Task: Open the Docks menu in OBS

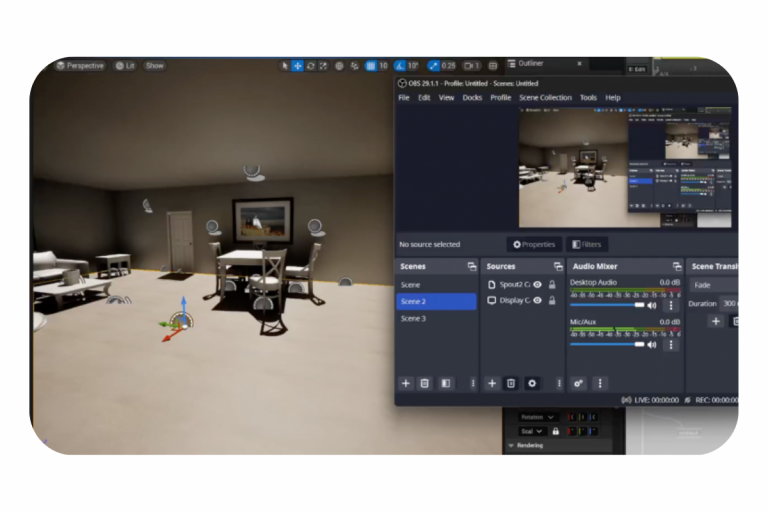Action: pyautogui.click(x=472, y=98)
